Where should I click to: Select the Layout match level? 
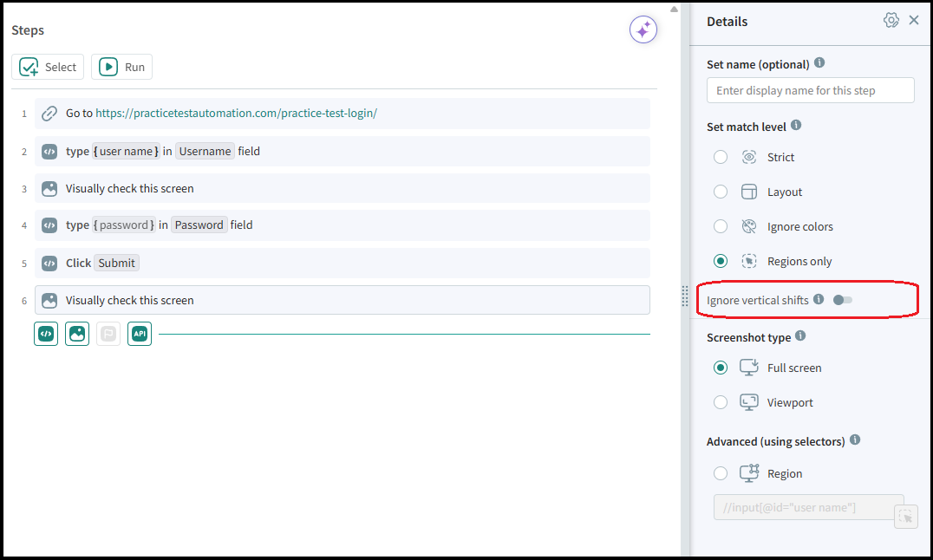pyautogui.click(x=721, y=192)
